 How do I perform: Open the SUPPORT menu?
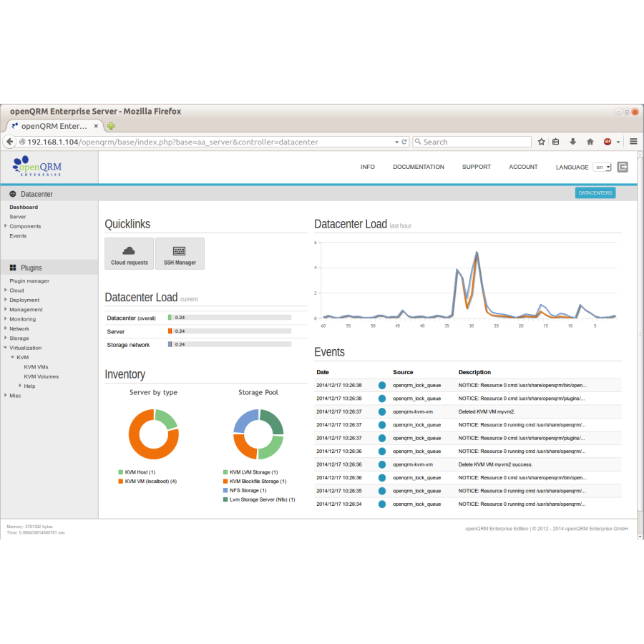point(477,167)
